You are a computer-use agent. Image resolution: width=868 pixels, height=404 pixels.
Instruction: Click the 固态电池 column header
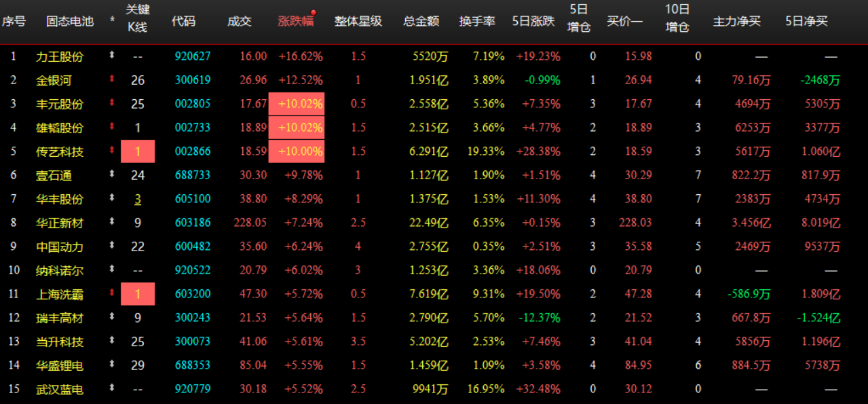click(x=70, y=21)
